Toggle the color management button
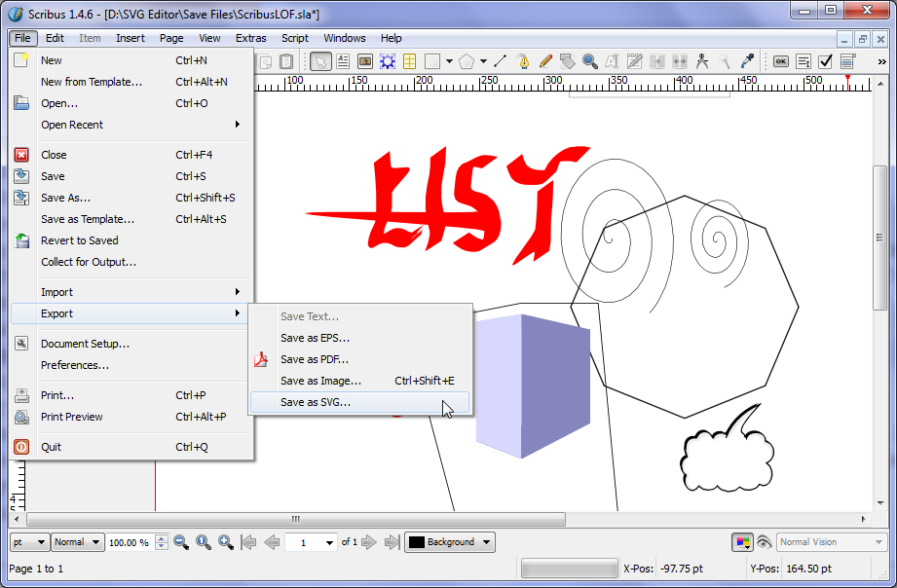Viewport: 897px width, 588px height. (743, 542)
